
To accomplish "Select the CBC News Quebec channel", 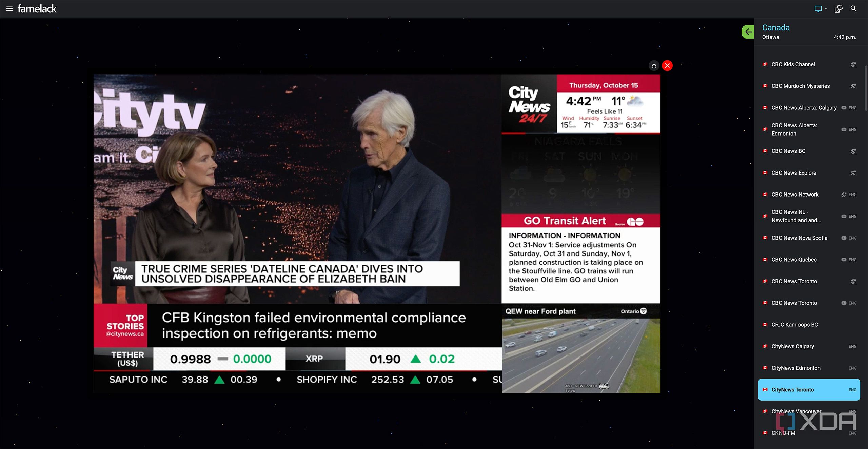I will [x=809, y=260].
